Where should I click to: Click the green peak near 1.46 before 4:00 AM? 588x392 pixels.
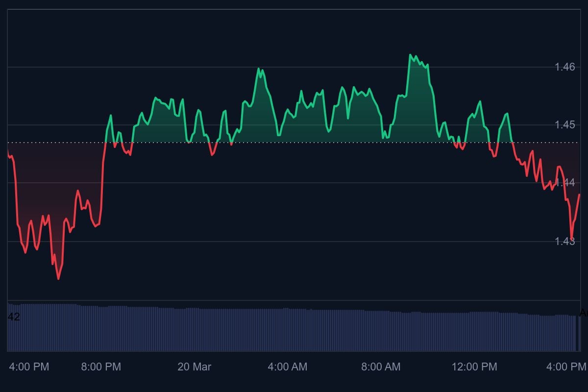point(259,69)
